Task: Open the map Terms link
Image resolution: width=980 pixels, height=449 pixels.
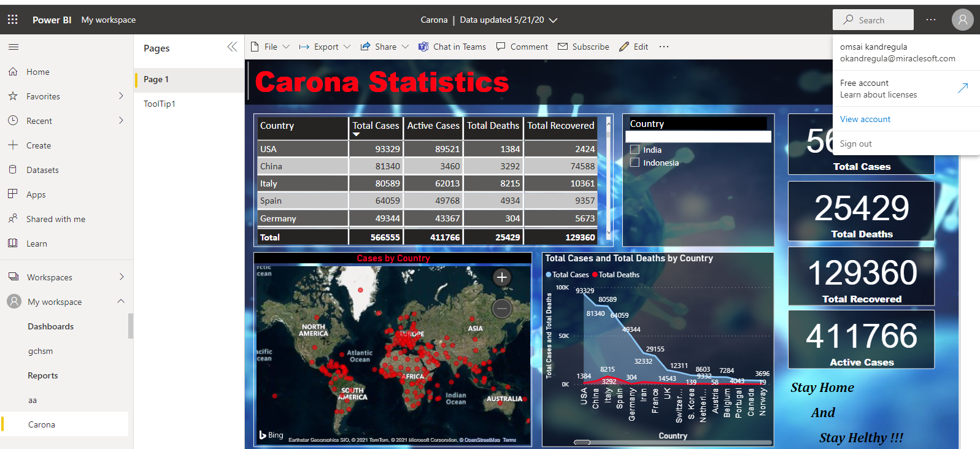Action: [x=509, y=440]
